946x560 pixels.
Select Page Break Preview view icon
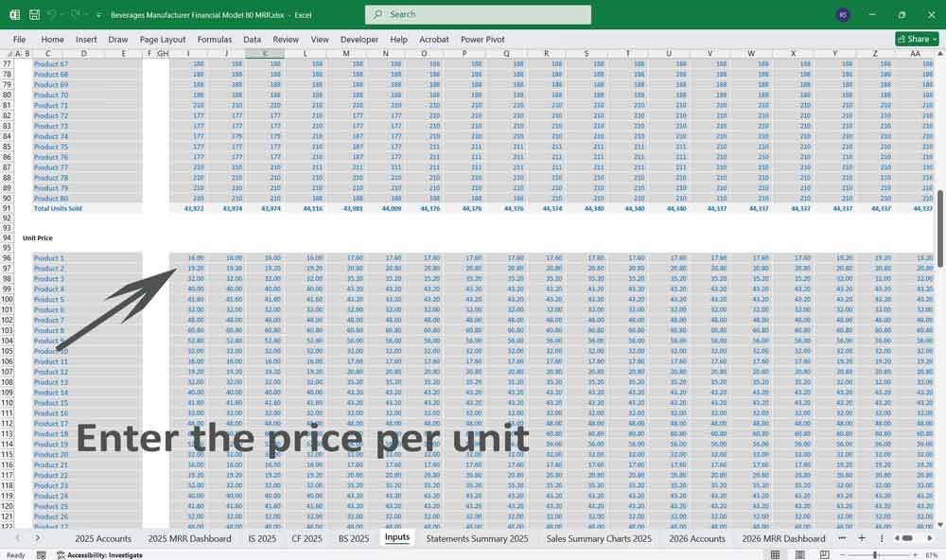[x=824, y=554]
